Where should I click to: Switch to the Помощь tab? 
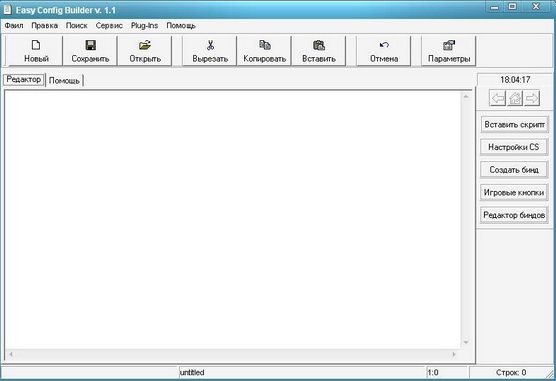[x=64, y=81]
